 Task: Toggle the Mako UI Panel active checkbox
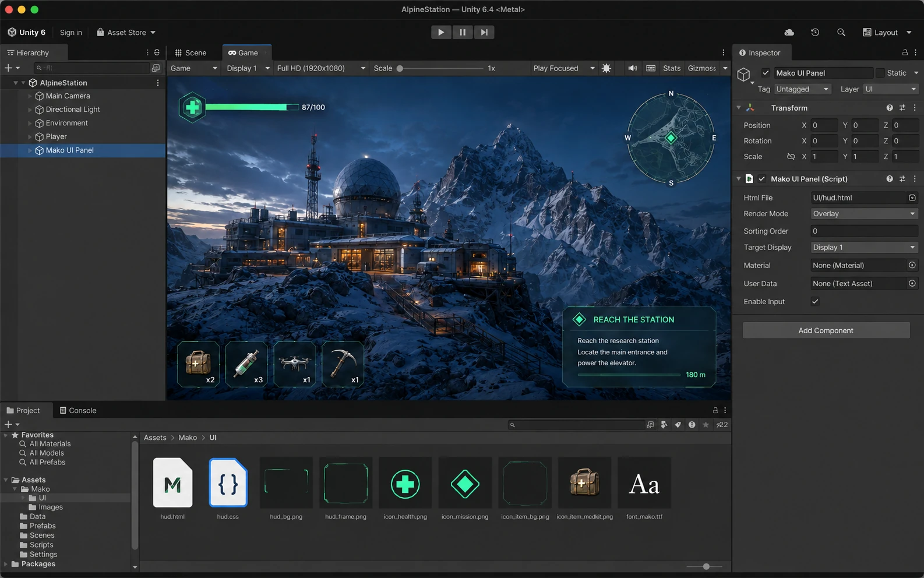click(766, 73)
